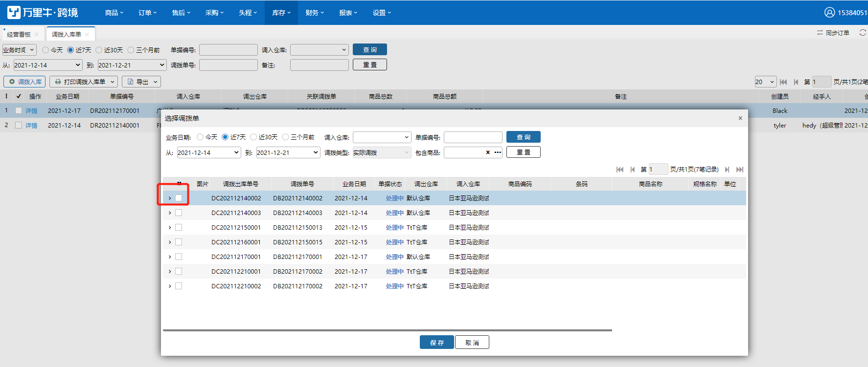
Task: Click the dialog's first-page navigation icon
Action: pyautogui.click(x=620, y=170)
